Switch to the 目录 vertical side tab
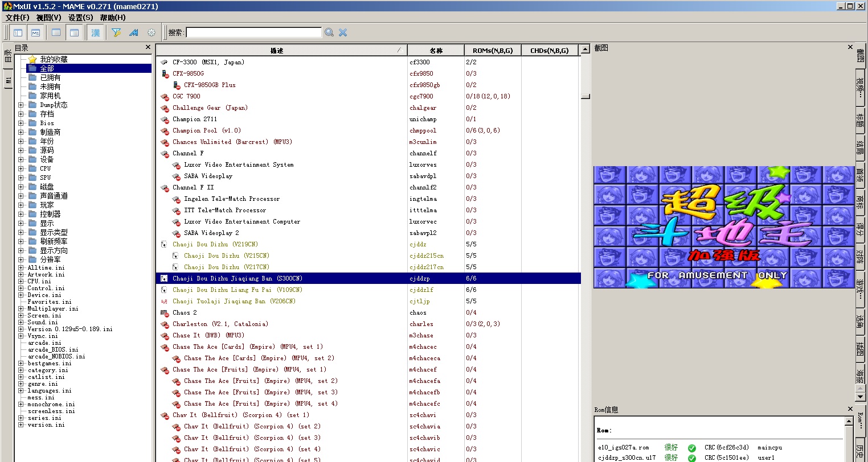Image resolution: width=868 pixels, height=462 pixels. coord(8,56)
